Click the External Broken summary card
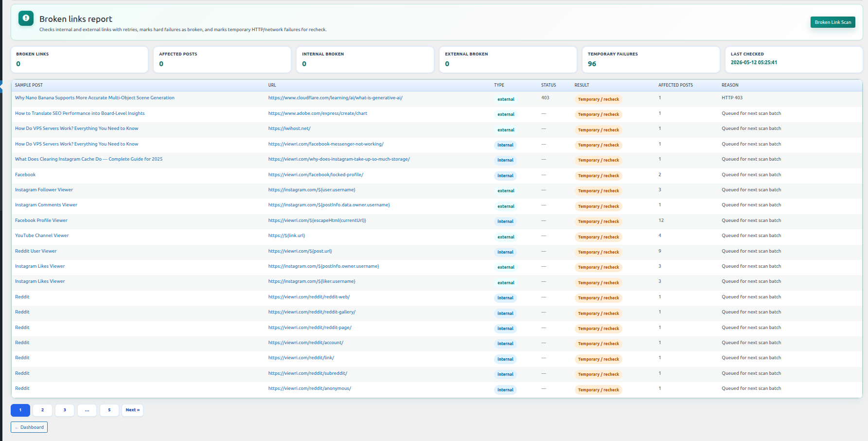Screen dimensions: 868x441 pyautogui.click(x=508, y=59)
